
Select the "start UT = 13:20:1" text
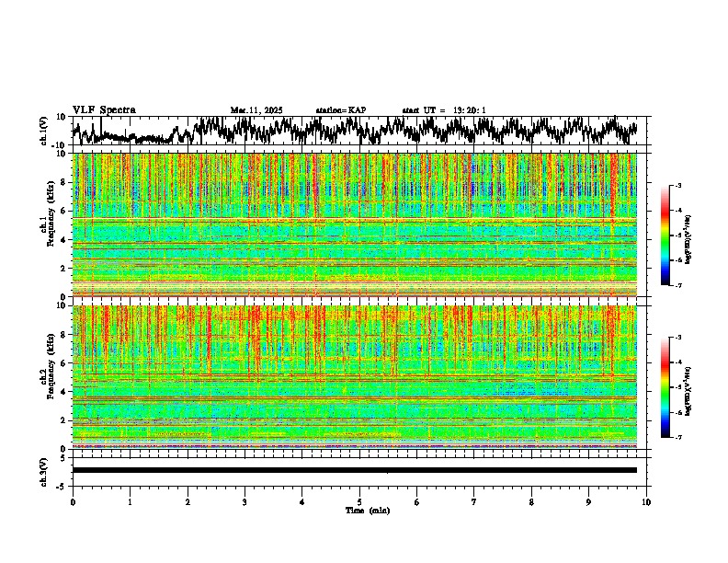pos(444,110)
